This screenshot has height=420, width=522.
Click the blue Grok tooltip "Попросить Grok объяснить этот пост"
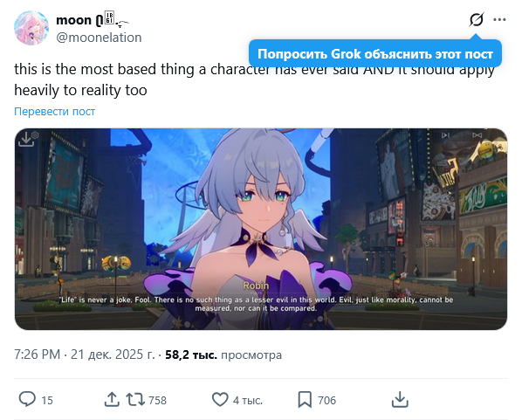[x=375, y=53]
